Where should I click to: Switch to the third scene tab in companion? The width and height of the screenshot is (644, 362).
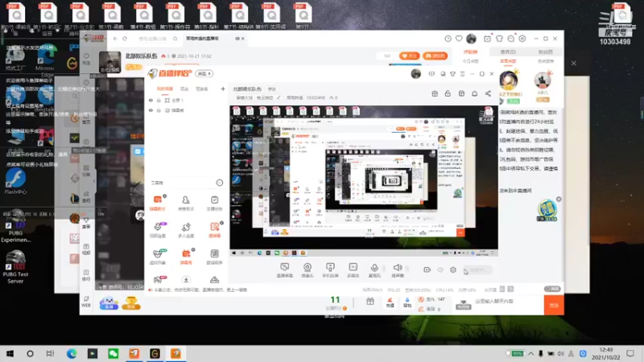(202, 88)
